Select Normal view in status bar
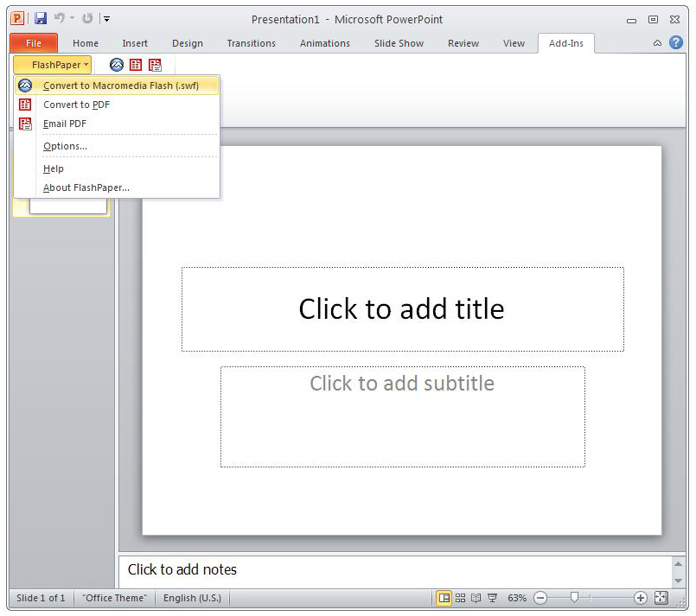 [444, 598]
